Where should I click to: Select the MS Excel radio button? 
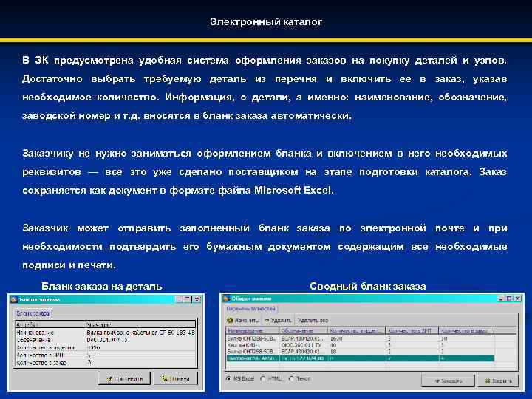click(x=228, y=378)
